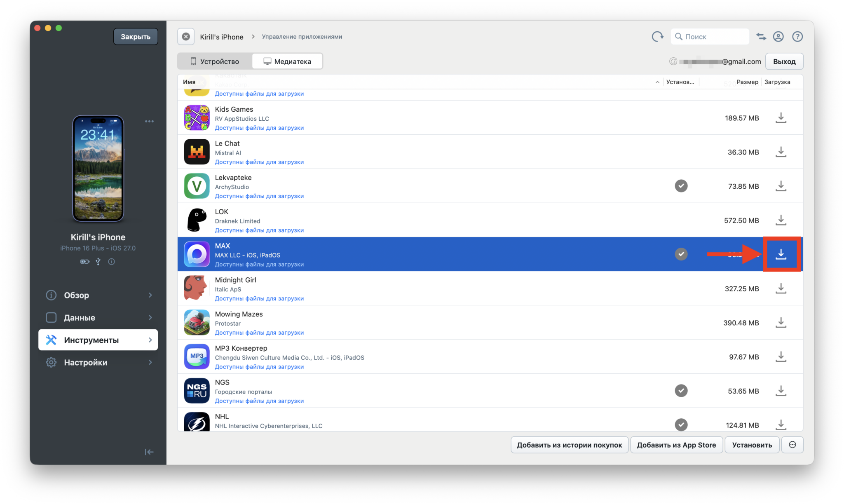Click the MAX LLC - iOS, iPadOS text

[247, 255]
